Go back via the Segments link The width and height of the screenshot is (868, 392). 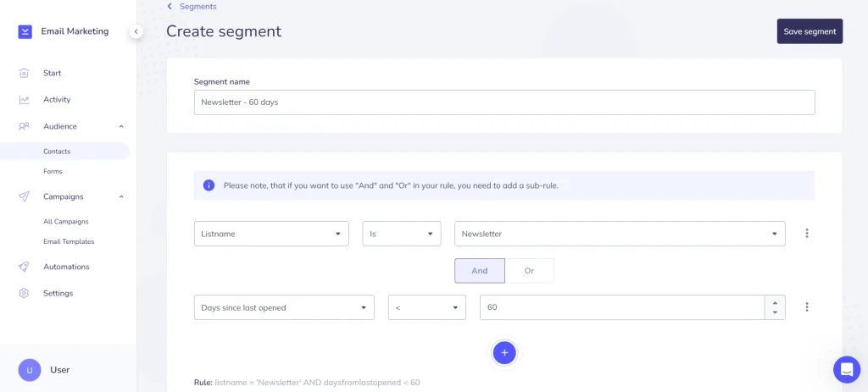[x=198, y=7]
